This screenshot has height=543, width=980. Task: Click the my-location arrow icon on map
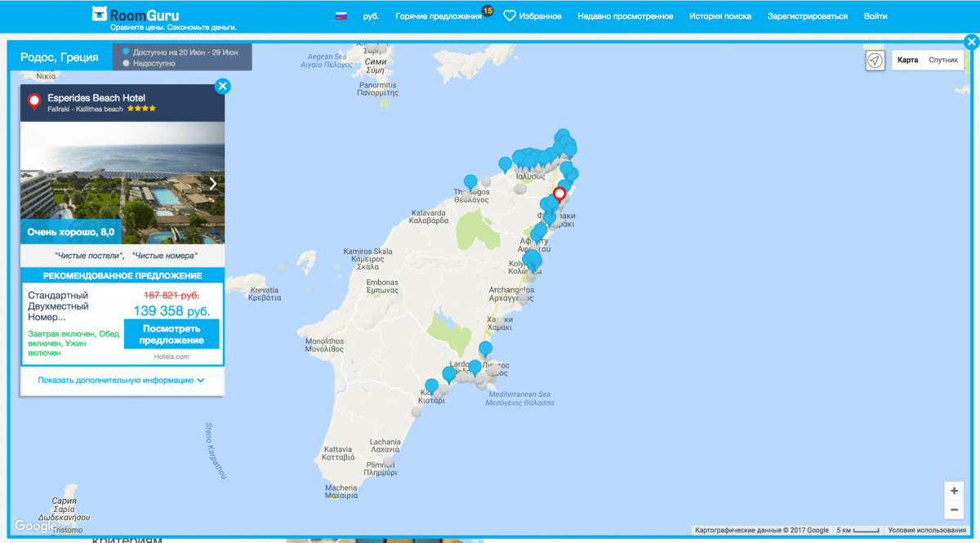(875, 60)
